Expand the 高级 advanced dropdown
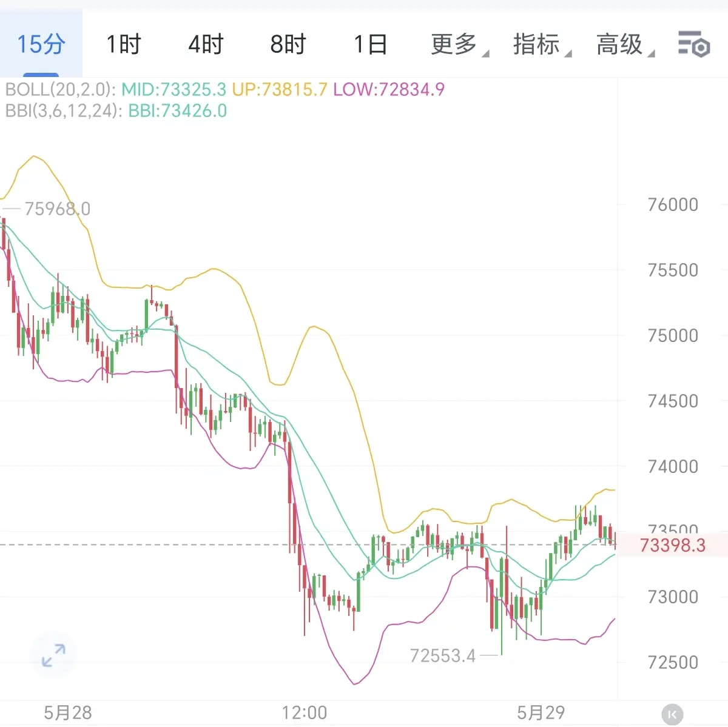The width and height of the screenshot is (728, 727). coord(625,44)
